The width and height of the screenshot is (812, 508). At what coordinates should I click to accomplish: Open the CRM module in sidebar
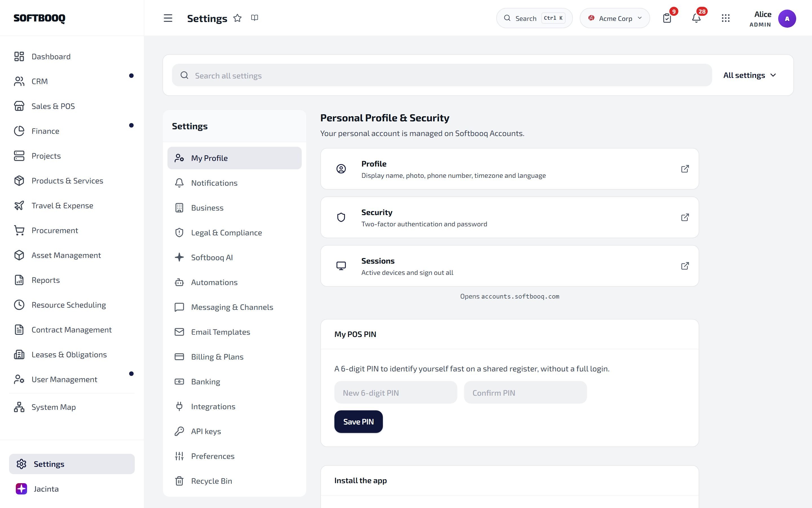pos(72,81)
